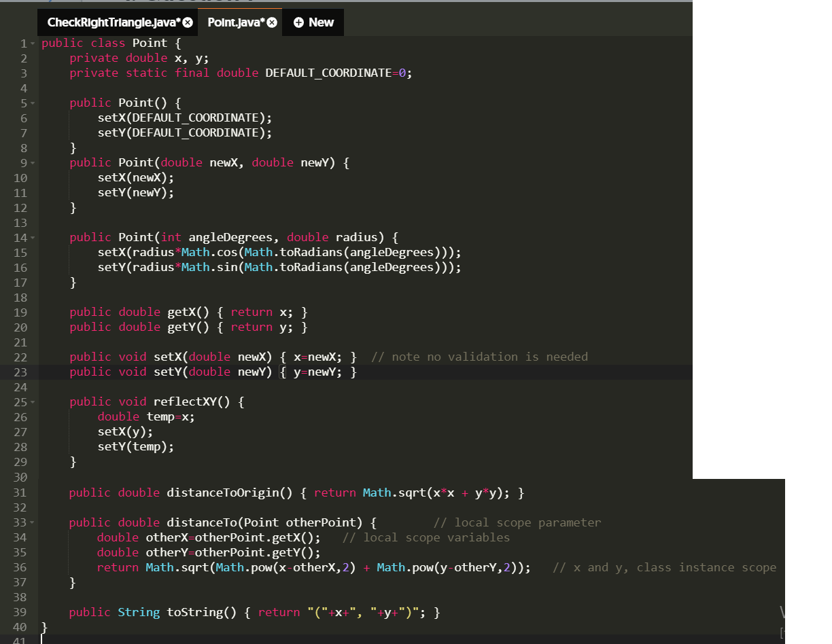Viewport: 832px width, 644px height.
Task: Close the CheckRightTriangle.java tab
Action: (x=187, y=22)
